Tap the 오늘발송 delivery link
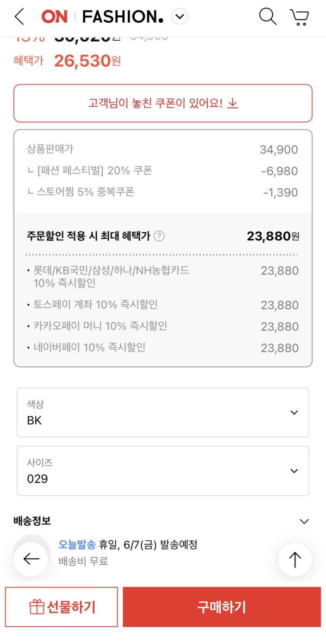Viewport: 326px width, 644px height. pos(77,544)
